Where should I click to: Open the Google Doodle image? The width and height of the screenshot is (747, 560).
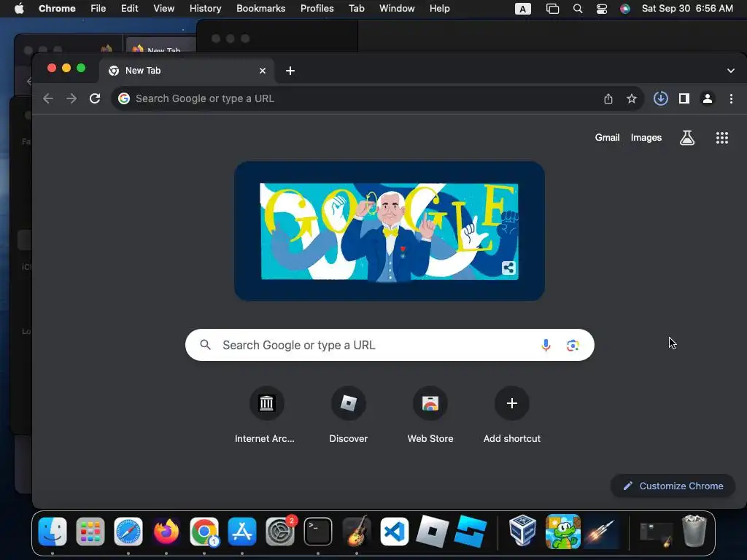click(x=390, y=231)
